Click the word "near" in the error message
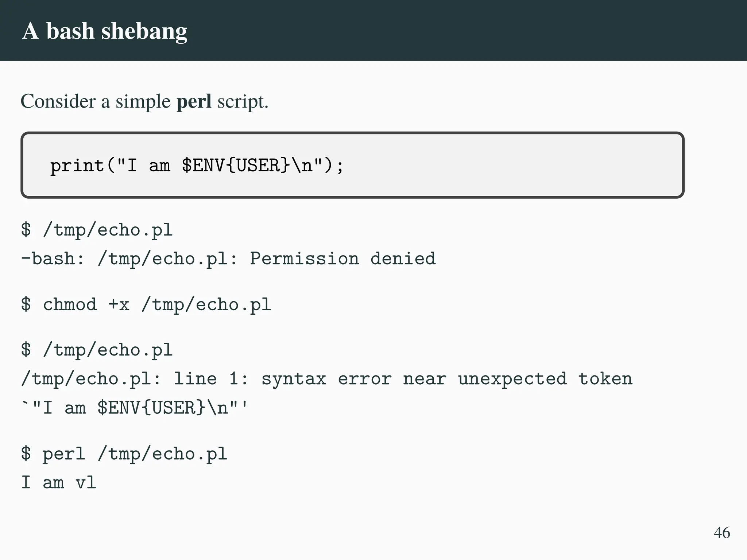The image size is (747, 560). pos(424,379)
